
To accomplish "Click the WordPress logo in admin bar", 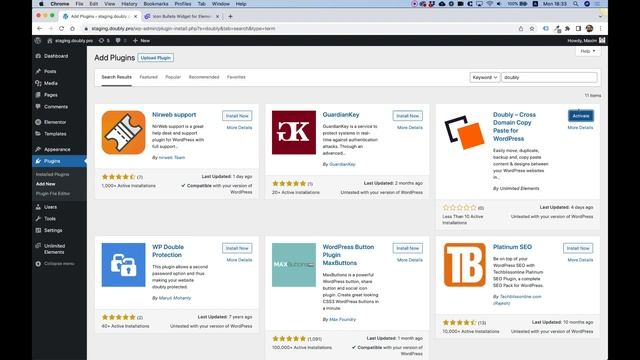I will point(38,41).
